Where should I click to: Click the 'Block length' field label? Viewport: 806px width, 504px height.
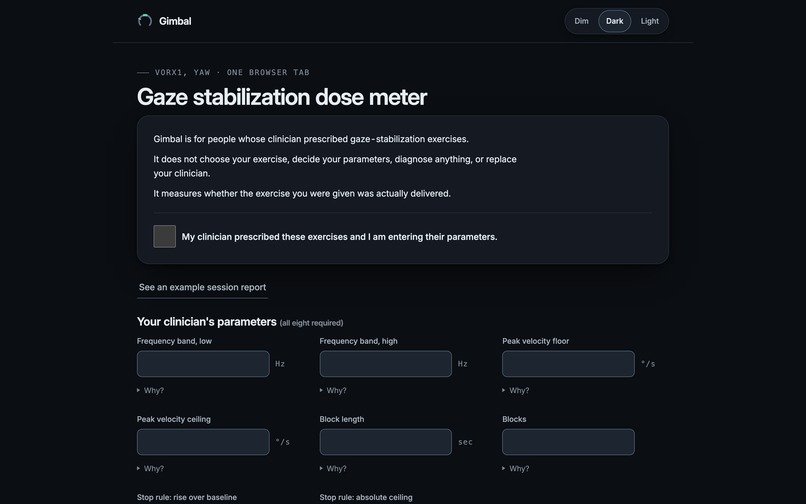coord(342,419)
